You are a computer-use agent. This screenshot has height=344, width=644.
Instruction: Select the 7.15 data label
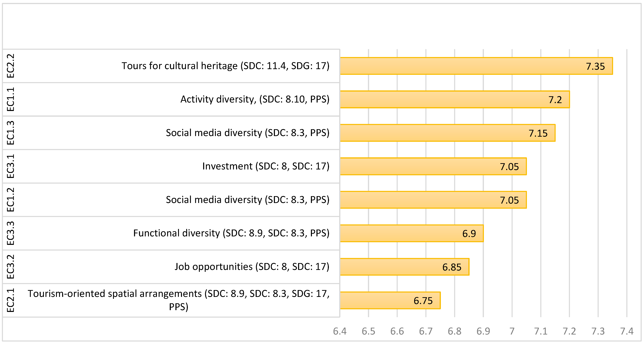pos(538,133)
